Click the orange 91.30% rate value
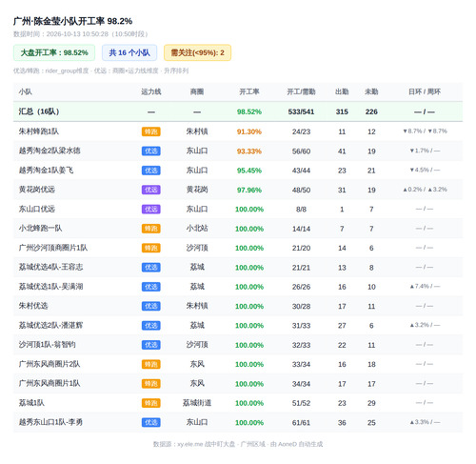 click(249, 131)
